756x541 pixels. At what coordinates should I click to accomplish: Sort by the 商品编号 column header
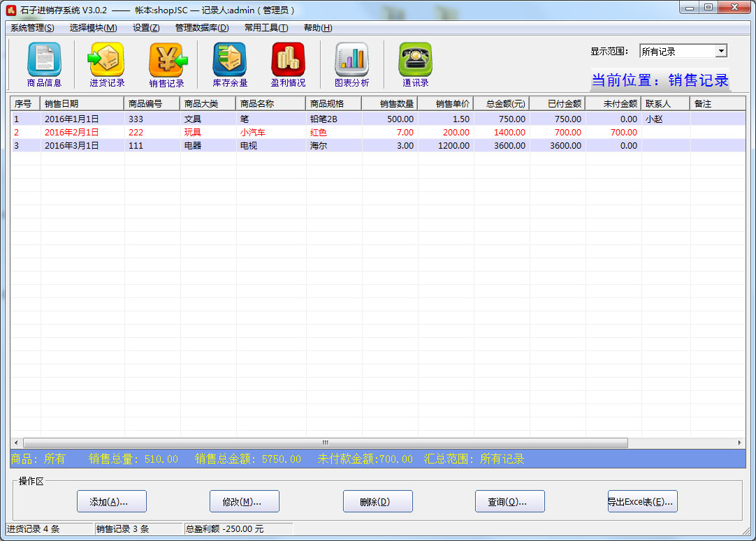click(x=152, y=103)
